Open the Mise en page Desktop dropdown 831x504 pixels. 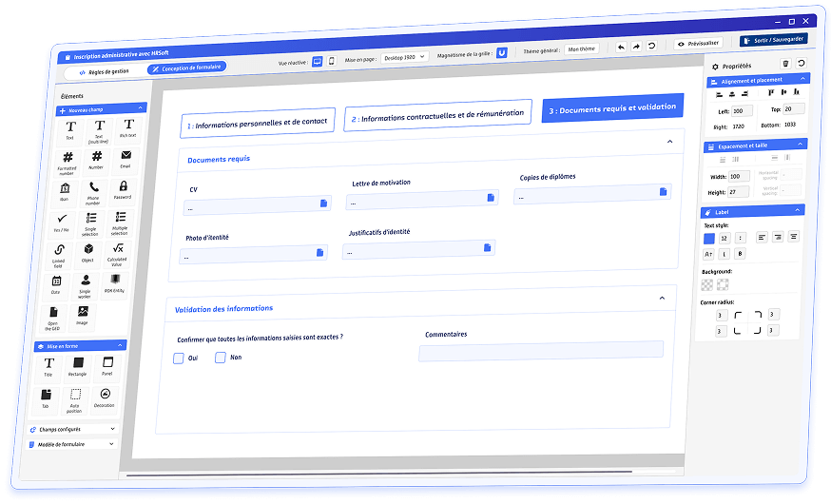pyautogui.click(x=404, y=57)
